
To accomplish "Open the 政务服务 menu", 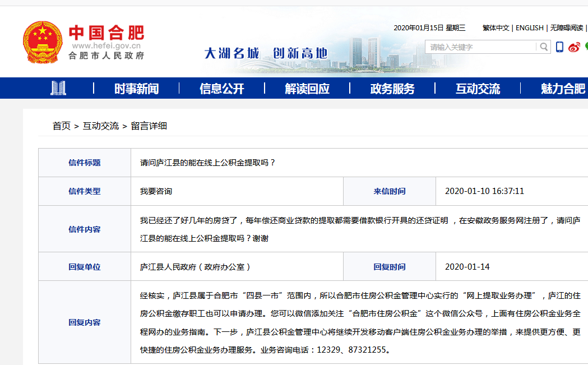I will pos(392,89).
